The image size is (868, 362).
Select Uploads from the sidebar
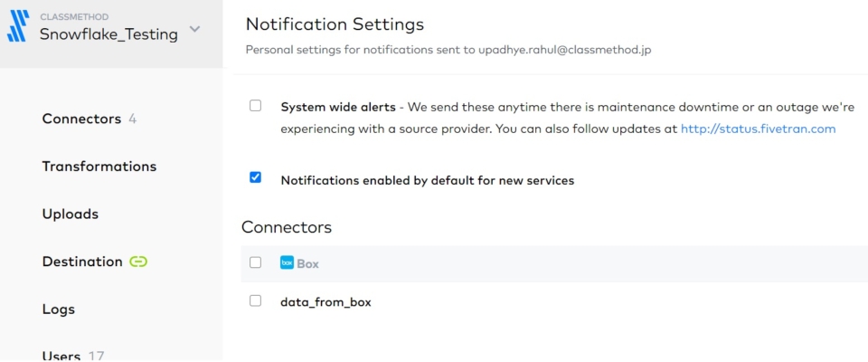click(70, 214)
